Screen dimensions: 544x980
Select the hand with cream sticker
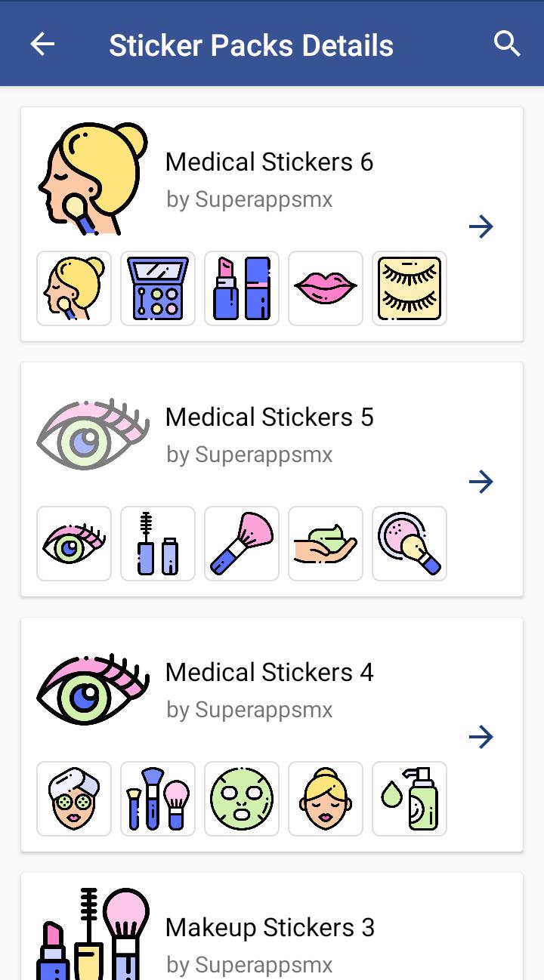tap(326, 544)
